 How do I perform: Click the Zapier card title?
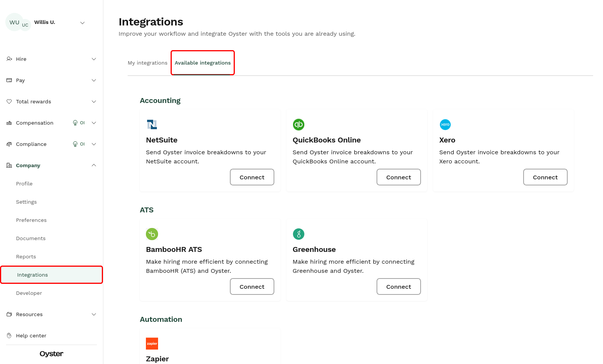[157, 359]
